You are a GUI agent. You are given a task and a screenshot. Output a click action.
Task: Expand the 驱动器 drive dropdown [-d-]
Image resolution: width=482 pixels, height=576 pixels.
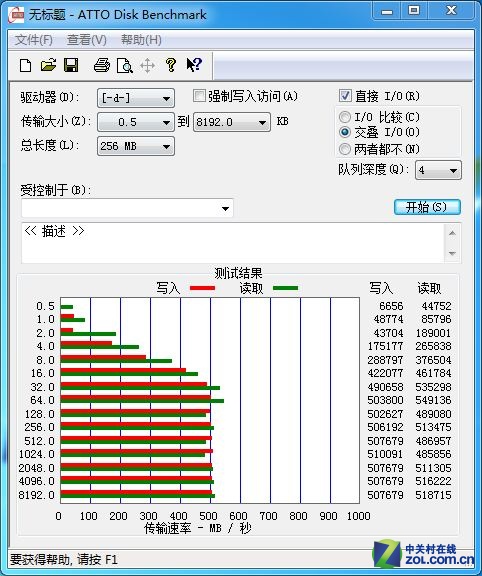point(136,98)
